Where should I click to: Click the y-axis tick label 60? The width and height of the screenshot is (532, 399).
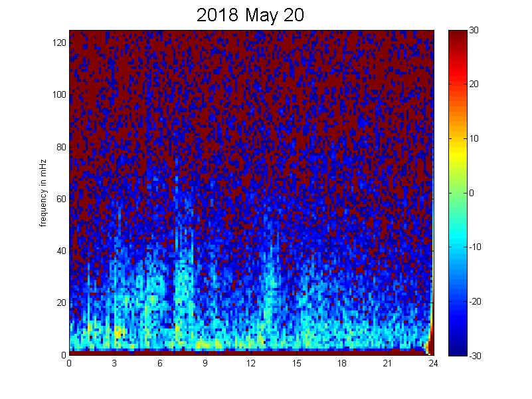(x=61, y=199)
